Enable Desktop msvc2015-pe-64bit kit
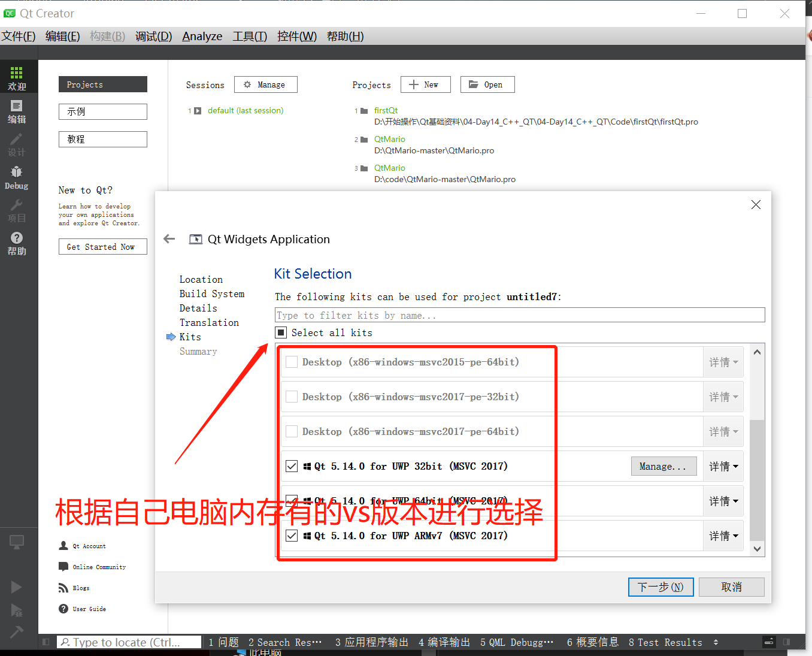This screenshot has width=812, height=656. point(292,362)
